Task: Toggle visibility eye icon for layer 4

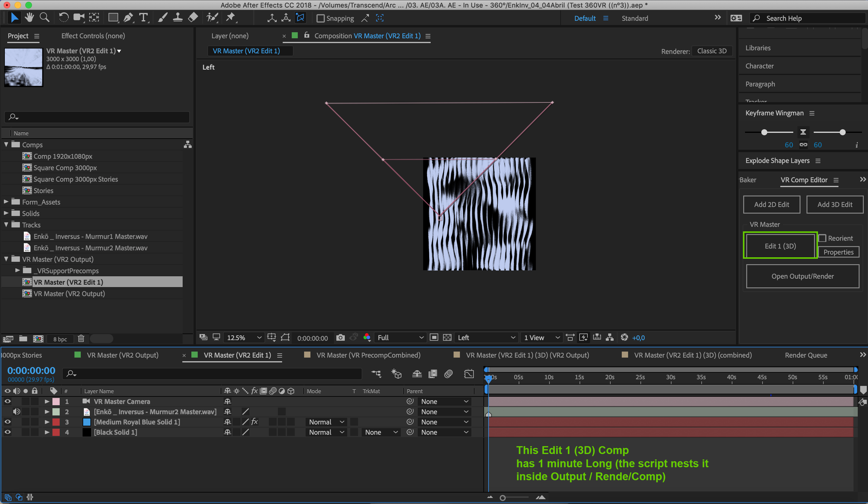Action: pyautogui.click(x=8, y=432)
